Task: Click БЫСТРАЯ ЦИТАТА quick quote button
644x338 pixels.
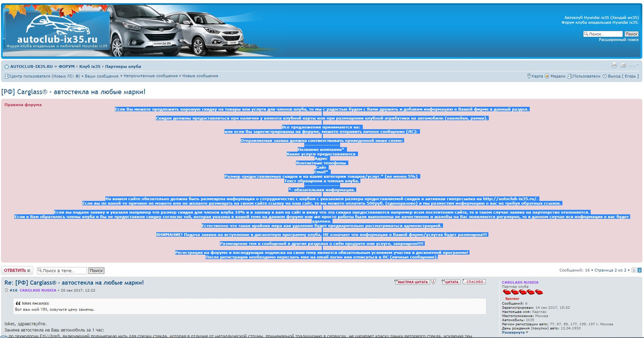Action: [413, 282]
